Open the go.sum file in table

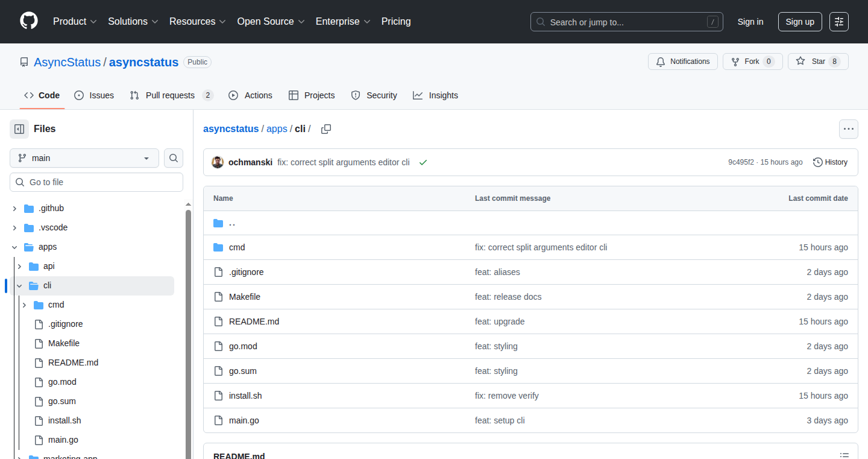(x=243, y=371)
